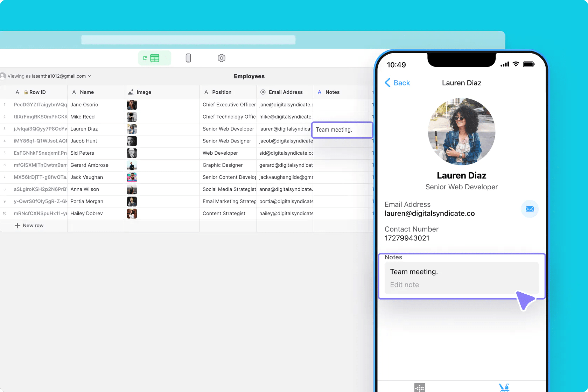Click Edit note under Team meeting
This screenshot has height=392, width=588.
coord(404,285)
